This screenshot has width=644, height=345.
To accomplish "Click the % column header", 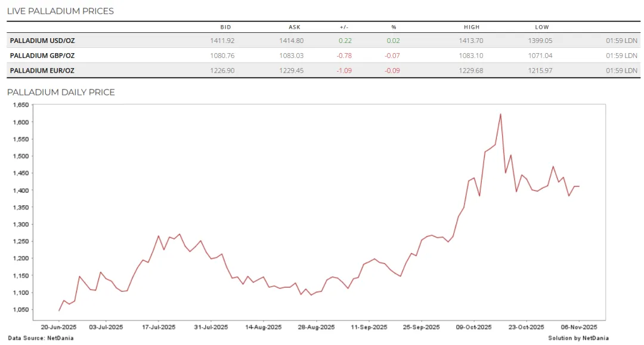I will click(394, 27).
